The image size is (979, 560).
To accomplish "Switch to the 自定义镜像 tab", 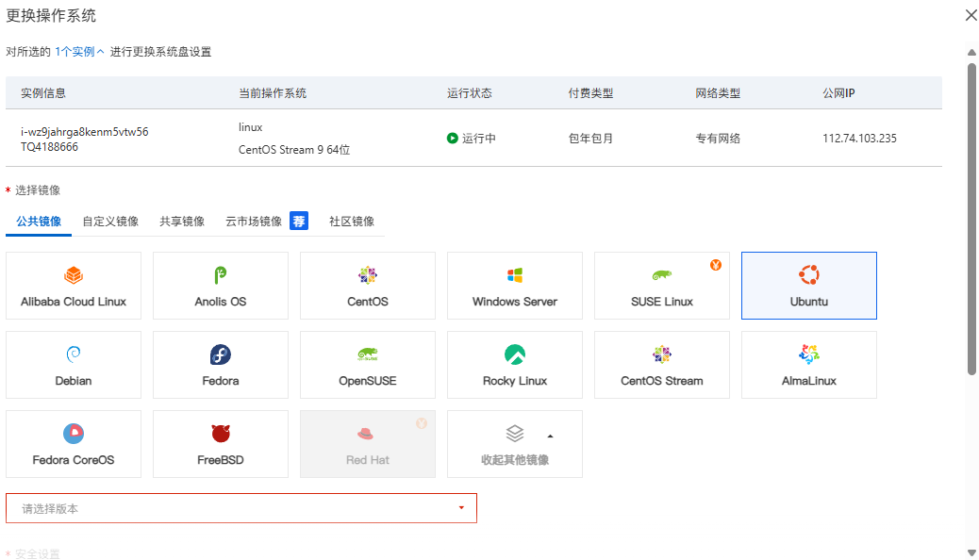I will pos(110,221).
